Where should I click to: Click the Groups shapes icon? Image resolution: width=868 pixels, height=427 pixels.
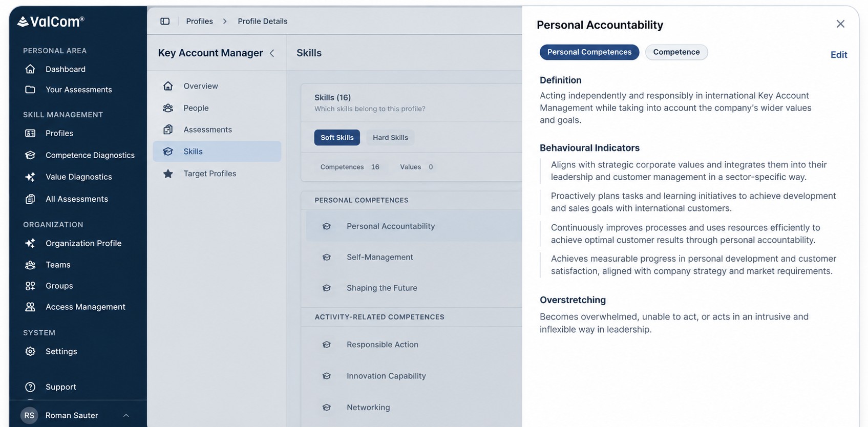[30, 286]
